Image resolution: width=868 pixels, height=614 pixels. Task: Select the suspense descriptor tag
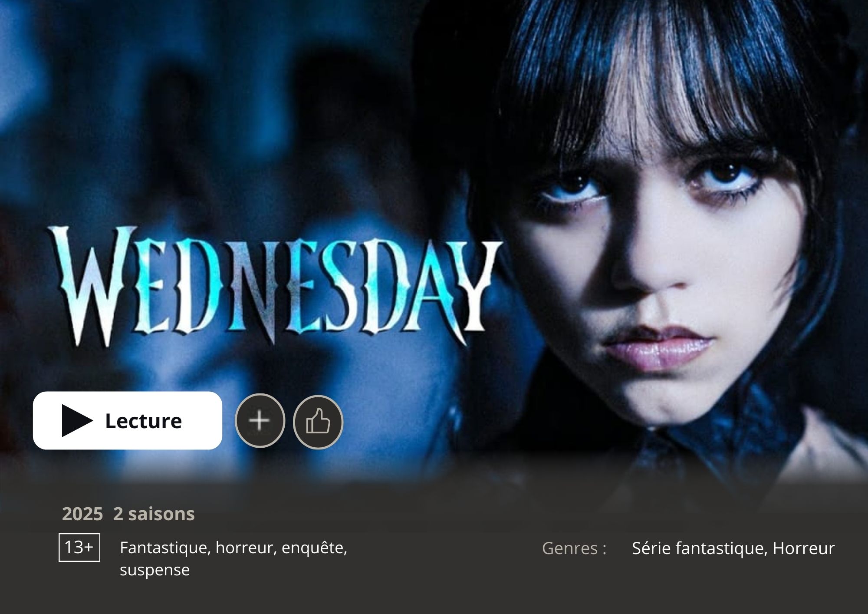point(155,570)
